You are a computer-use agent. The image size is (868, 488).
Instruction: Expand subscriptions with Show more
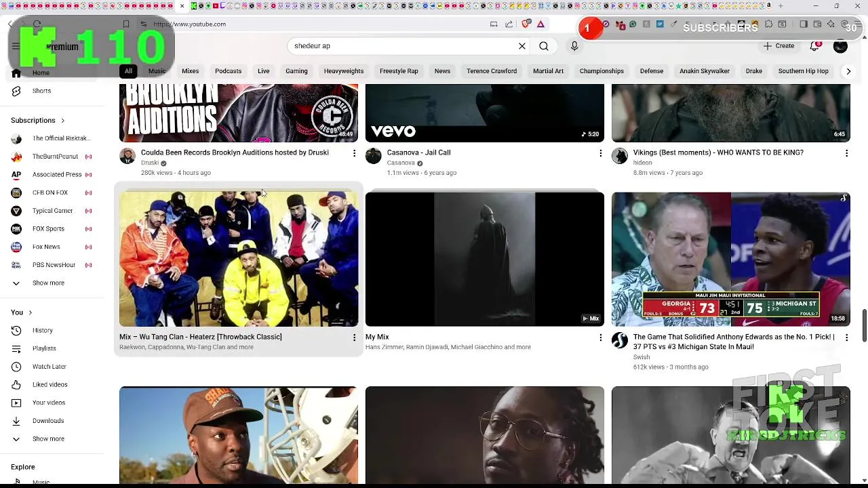(x=48, y=283)
